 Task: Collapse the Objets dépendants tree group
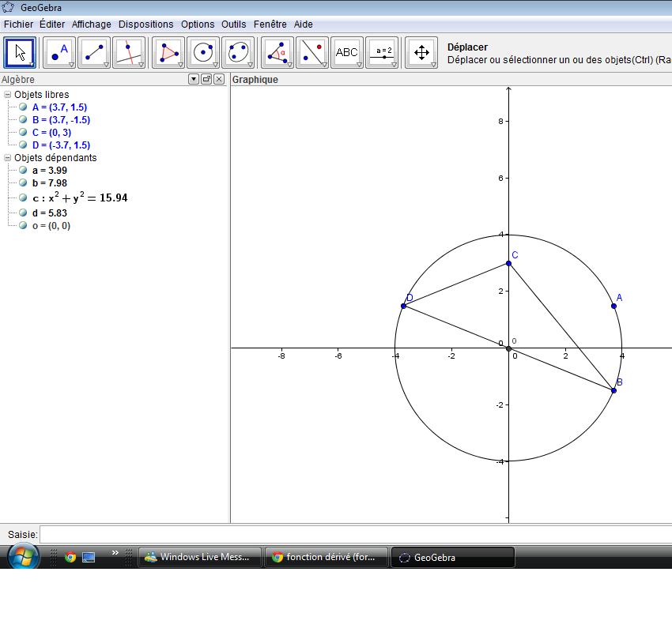[x=8, y=158]
